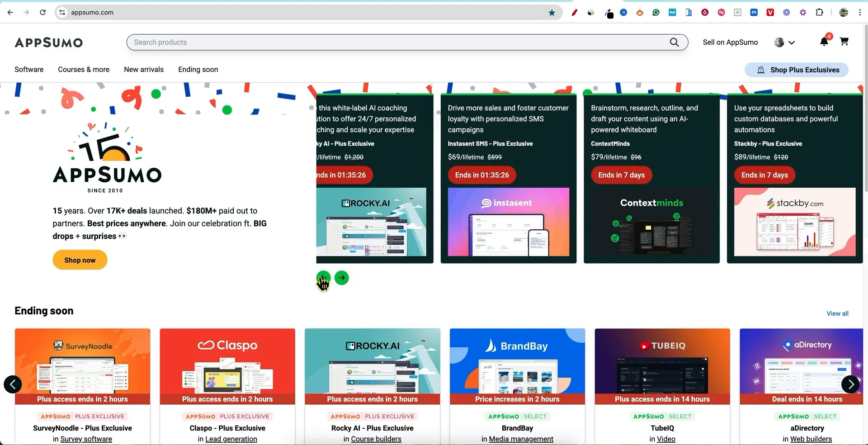
Task: Open the BrandBay deal thumbnail
Action: (518, 366)
